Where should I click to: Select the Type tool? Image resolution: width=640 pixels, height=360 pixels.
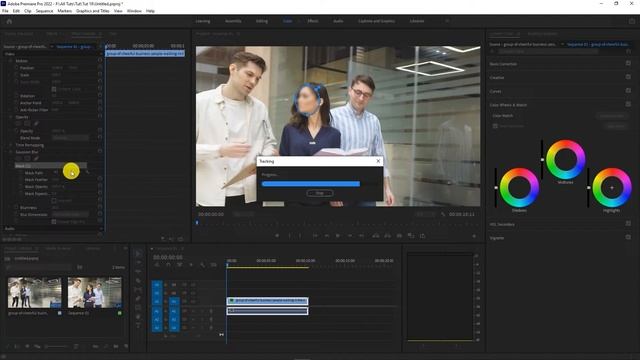138,326
